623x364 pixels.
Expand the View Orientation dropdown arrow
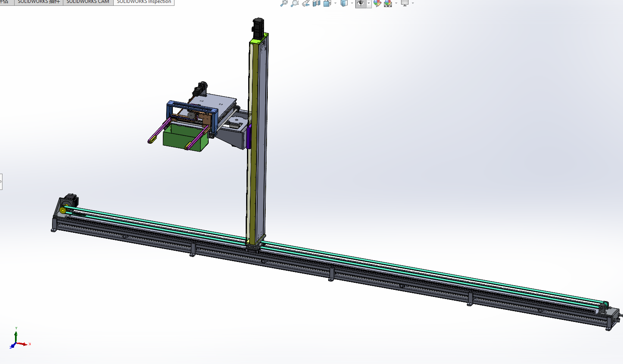click(x=335, y=3)
